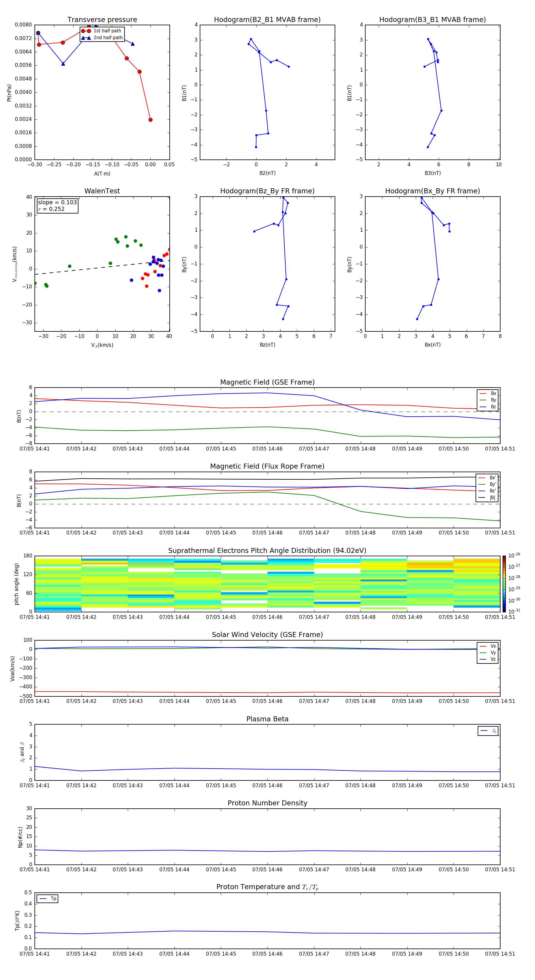Click the pitch angle colorbar

(x=504, y=584)
